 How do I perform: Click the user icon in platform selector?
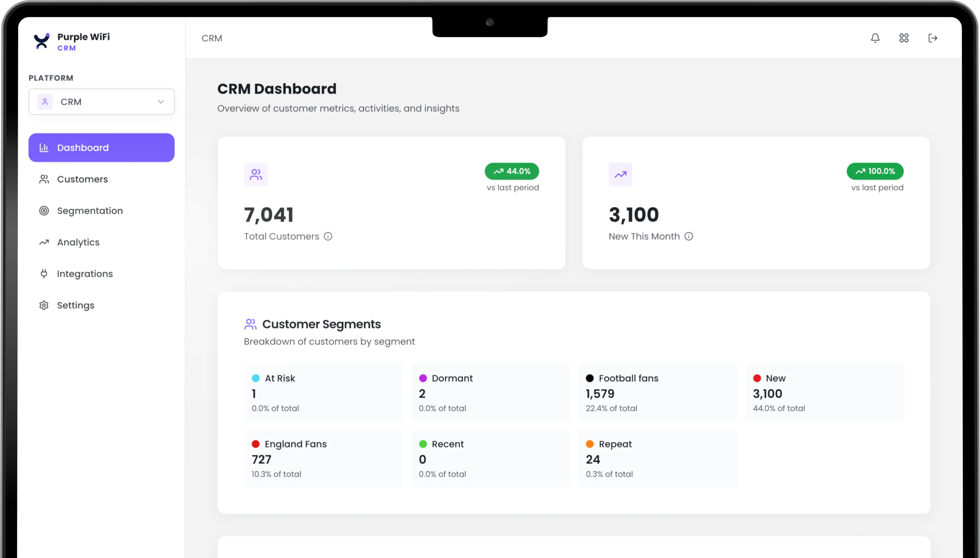click(x=45, y=102)
